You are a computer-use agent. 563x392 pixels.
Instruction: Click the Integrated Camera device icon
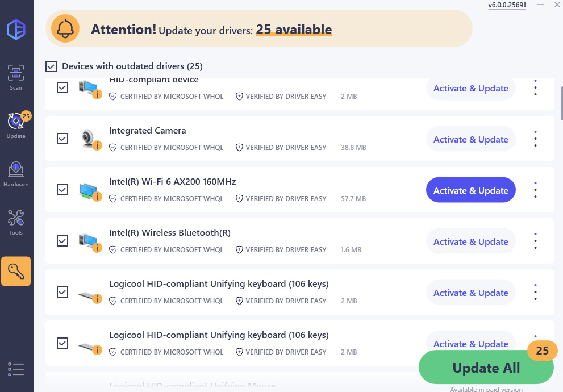coord(89,139)
